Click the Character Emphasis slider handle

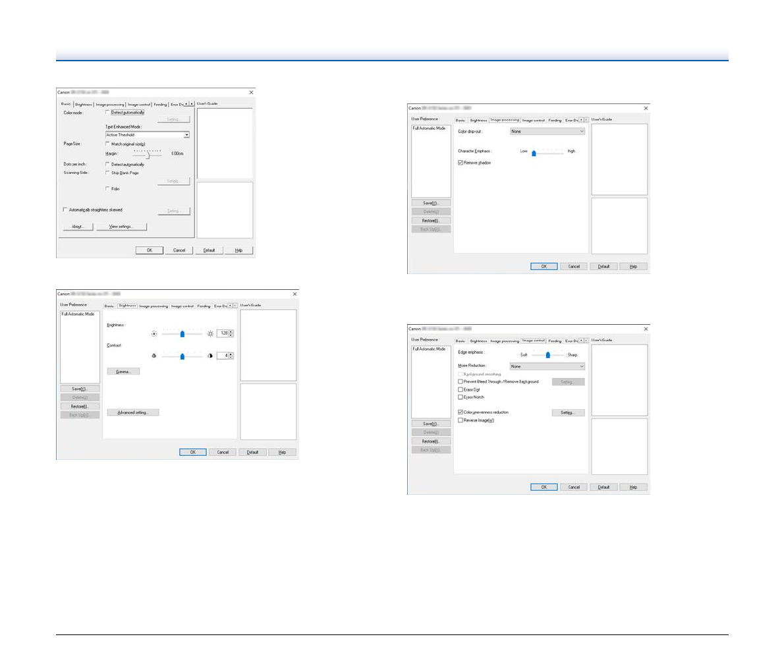coord(534,152)
